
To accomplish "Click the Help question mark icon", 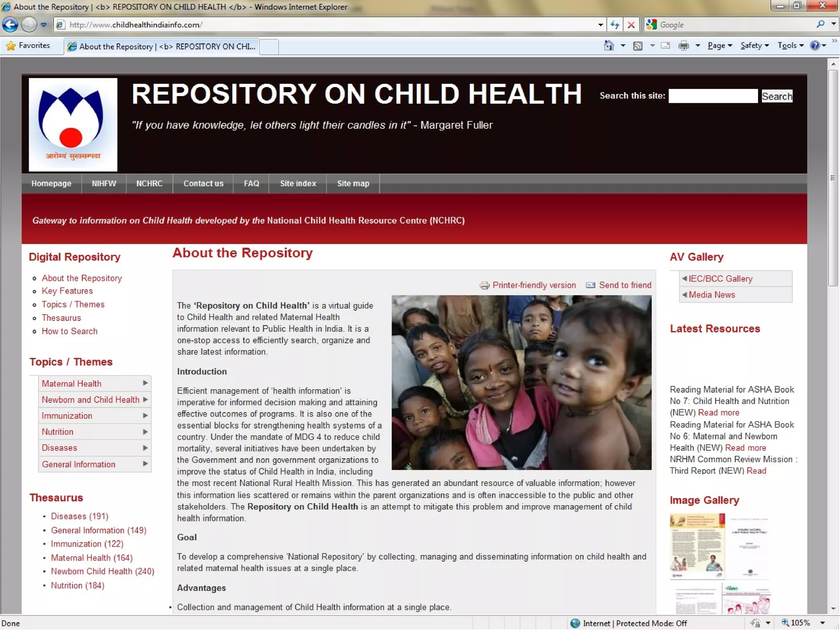I will tap(815, 46).
